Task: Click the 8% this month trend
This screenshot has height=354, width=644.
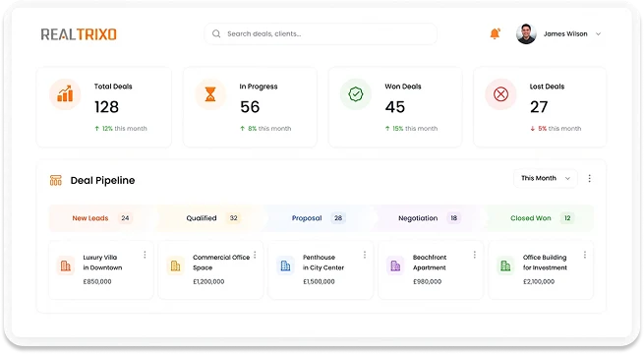Action: point(265,129)
